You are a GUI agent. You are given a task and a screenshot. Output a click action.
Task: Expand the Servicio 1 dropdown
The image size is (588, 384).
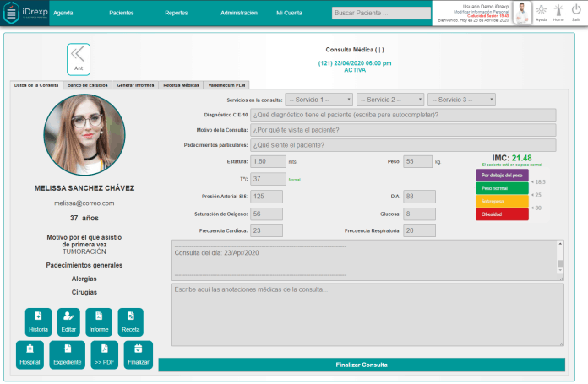point(318,100)
